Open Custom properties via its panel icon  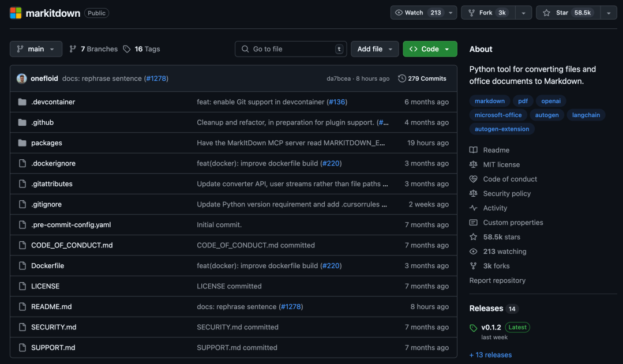(473, 222)
